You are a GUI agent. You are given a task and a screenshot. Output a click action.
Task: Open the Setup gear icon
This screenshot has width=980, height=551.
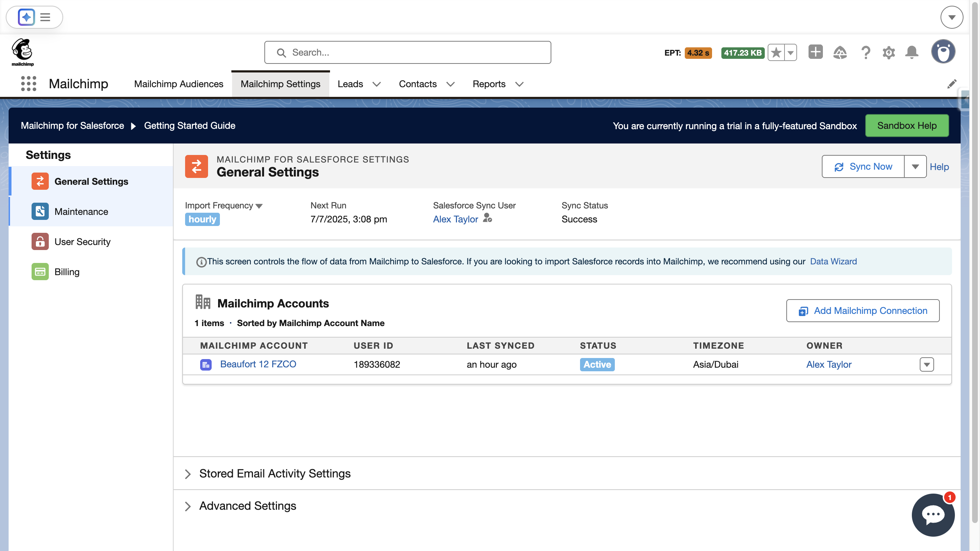tap(889, 52)
